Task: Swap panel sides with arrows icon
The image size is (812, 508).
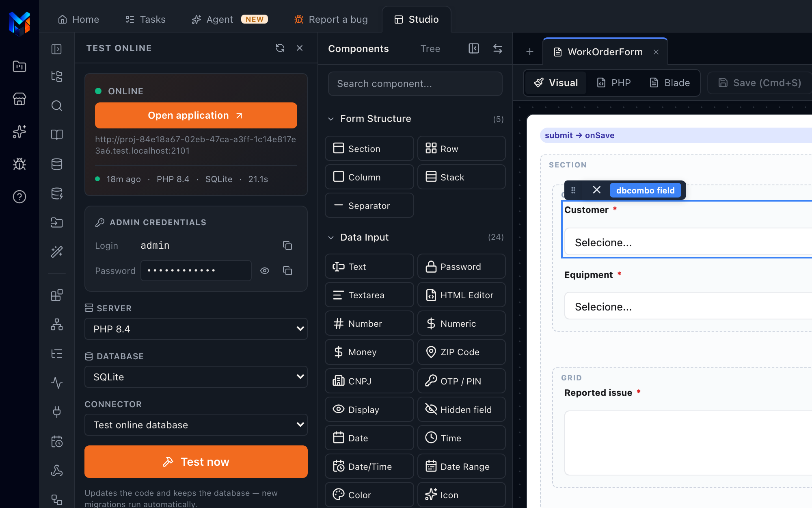Action: coord(498,49)
